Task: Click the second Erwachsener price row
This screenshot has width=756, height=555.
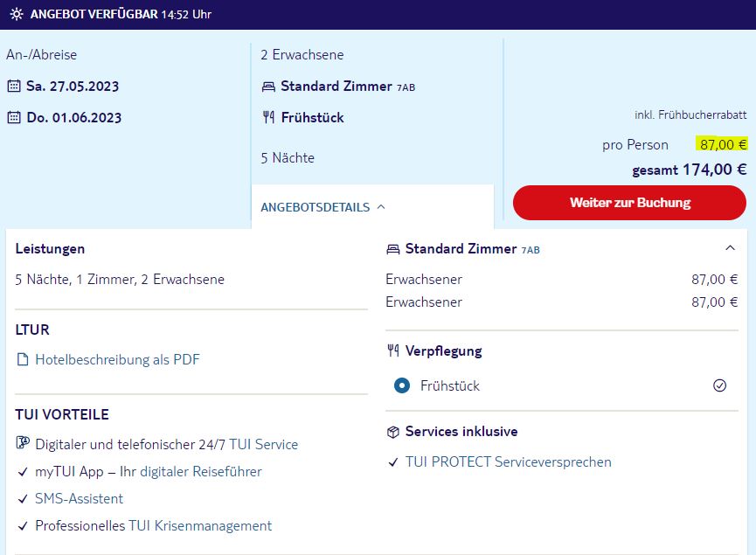Action: pos(562,302)
